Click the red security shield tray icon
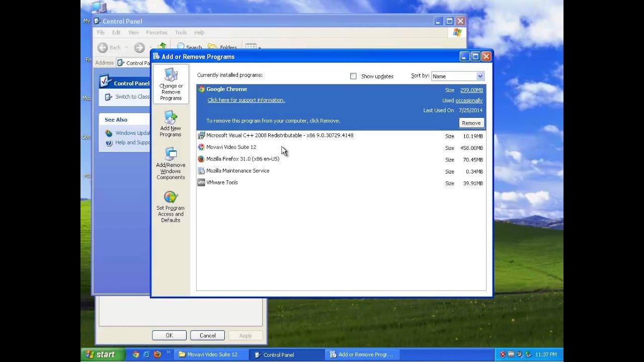 [503, 354]
